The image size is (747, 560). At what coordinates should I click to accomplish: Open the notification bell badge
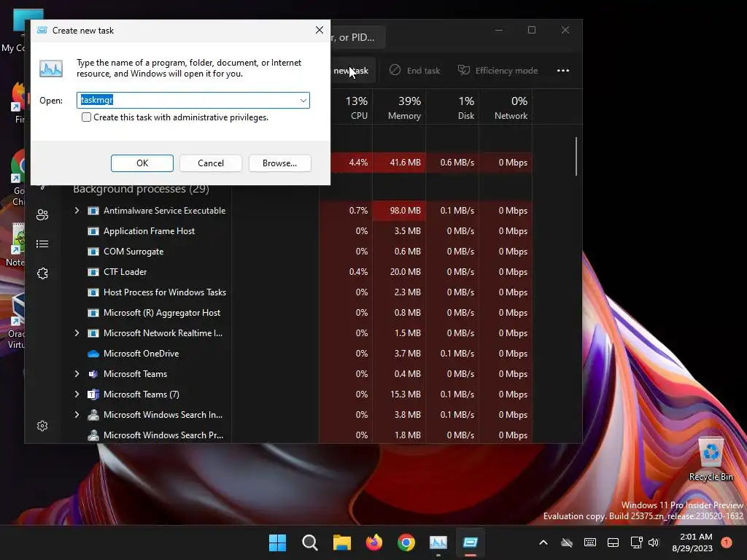(x=727, y=542)
